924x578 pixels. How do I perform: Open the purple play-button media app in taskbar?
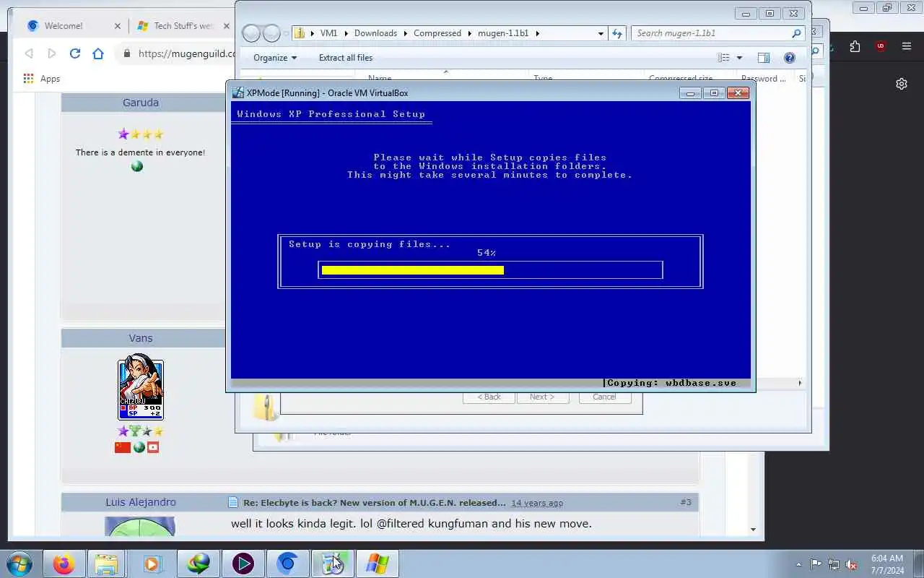[243, 564]
